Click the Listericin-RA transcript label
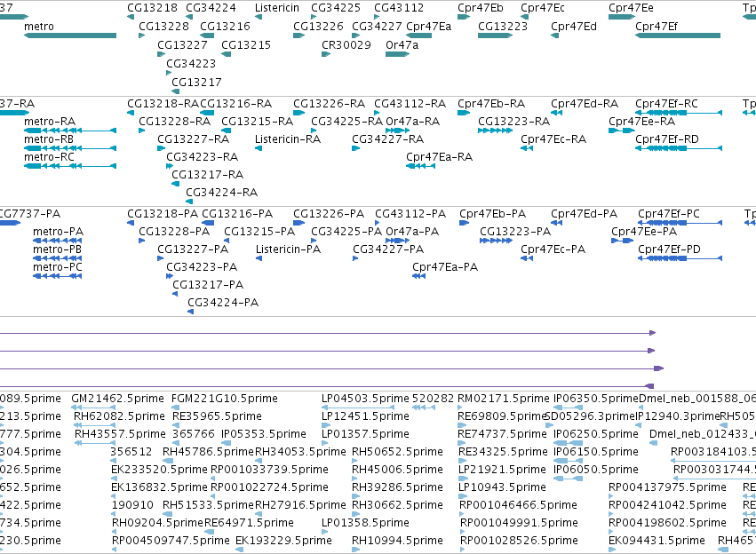756x554 pixels. pos(288,139)
